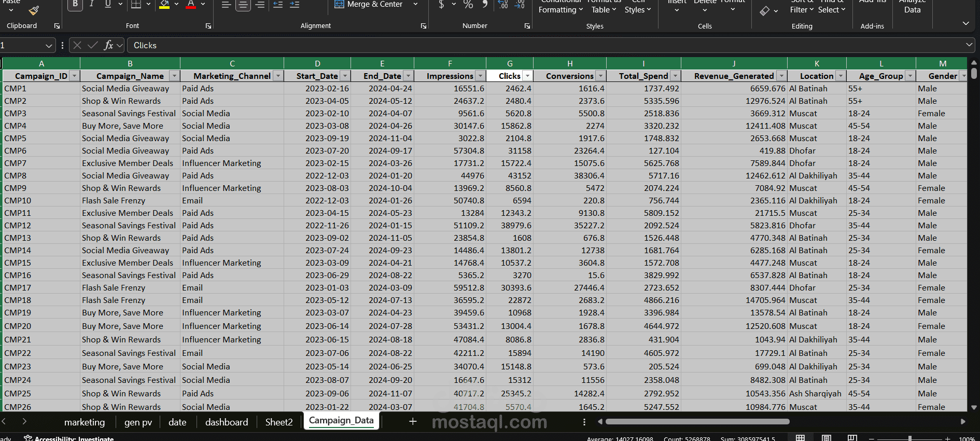Switch to Page Break Preview
Image resolution: width=980 pixels, height=441 pixels.
click(x=852, y=437)
